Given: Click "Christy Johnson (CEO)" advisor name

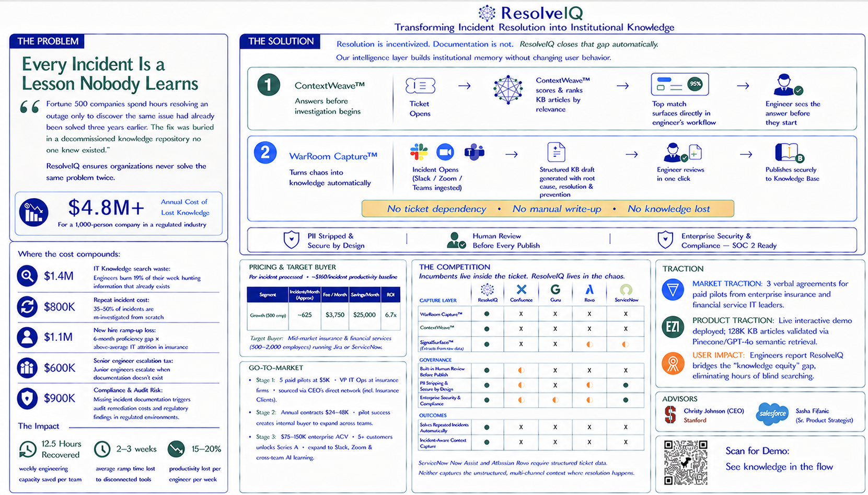Looking at the screenshot, I should coord(714,411).
